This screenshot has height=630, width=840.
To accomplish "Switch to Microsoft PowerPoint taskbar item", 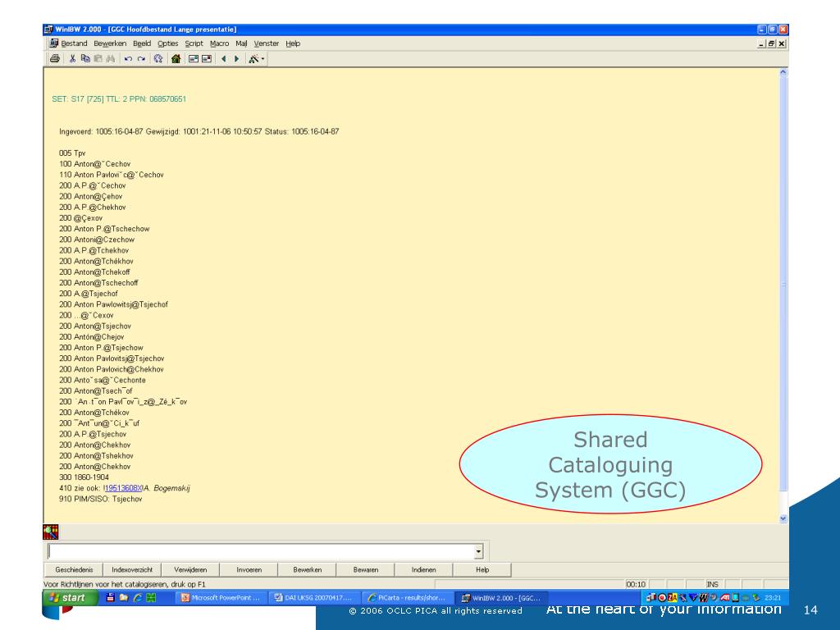I will [221, 598].
